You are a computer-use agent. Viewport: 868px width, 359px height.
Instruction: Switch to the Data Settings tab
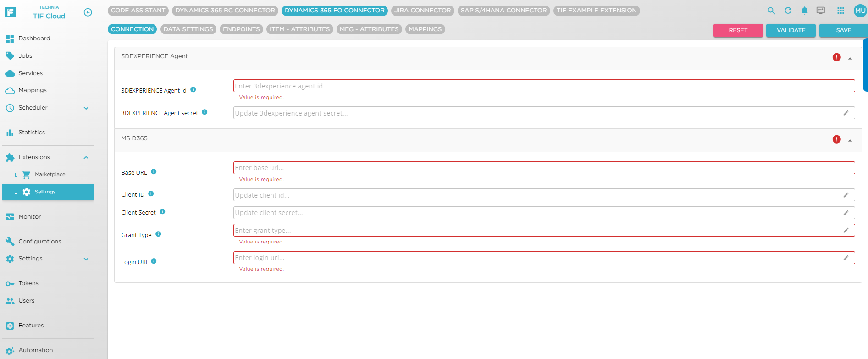point(188,29)
